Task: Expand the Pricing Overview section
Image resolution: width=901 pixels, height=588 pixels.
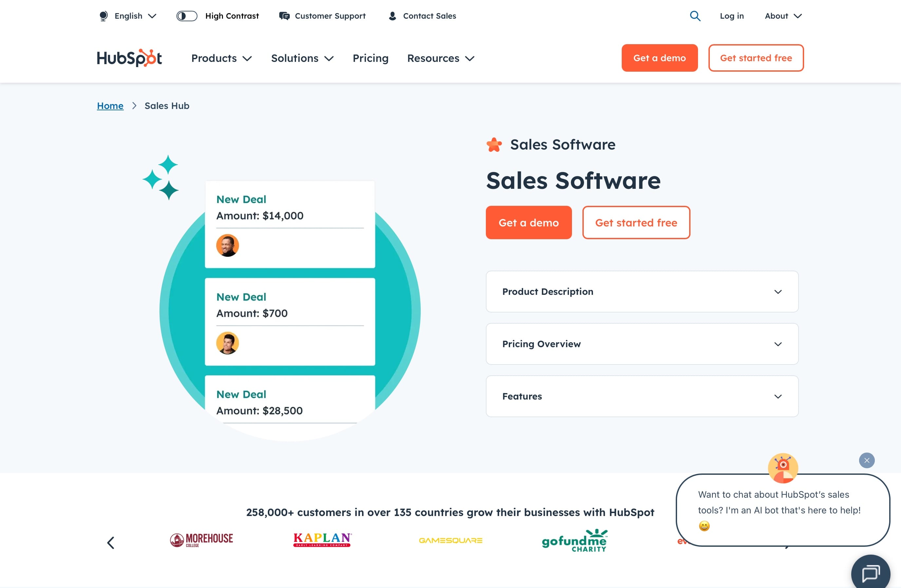Action: pyautogui.click(x=642, y=344)
